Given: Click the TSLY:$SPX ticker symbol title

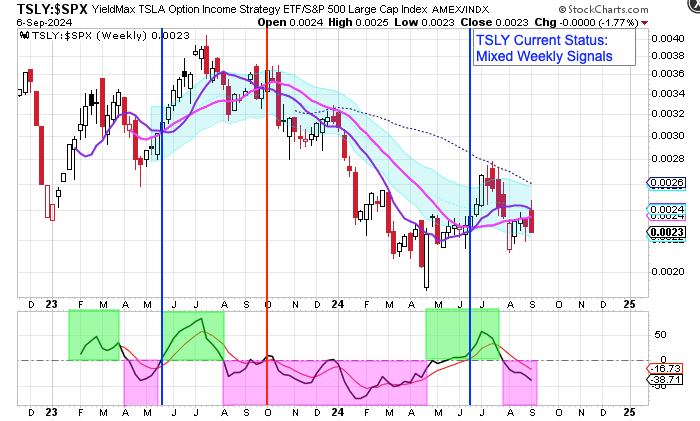Looking at the screenshot, I should tap(35, 8).
